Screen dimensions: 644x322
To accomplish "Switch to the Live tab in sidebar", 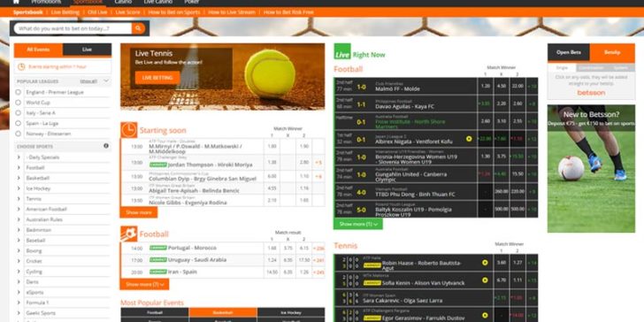I will [x=87, y=50].
